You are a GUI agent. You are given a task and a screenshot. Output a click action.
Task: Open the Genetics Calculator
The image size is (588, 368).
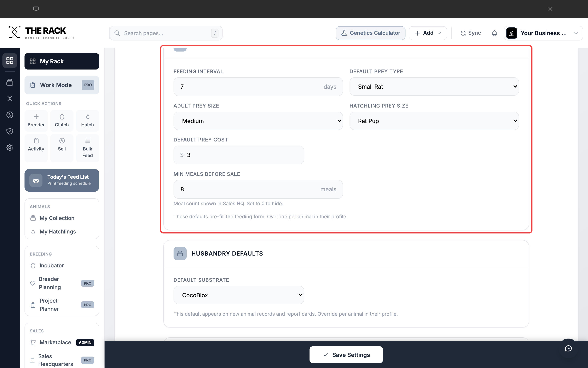(370, 33)
